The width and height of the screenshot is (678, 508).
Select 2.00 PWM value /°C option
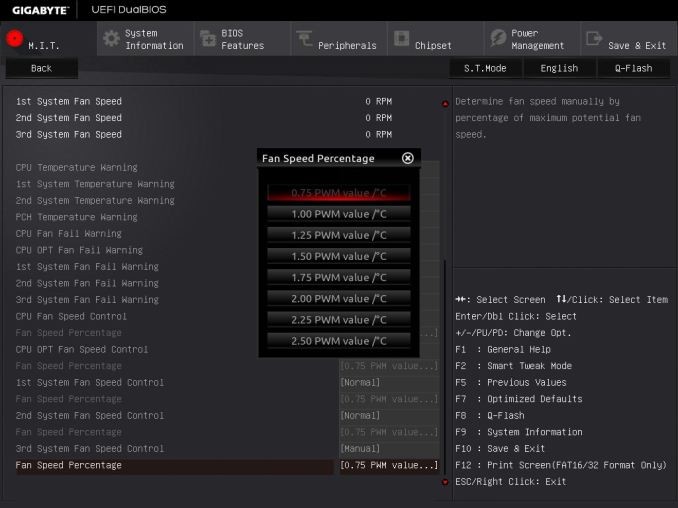click(x=339, y=299)
